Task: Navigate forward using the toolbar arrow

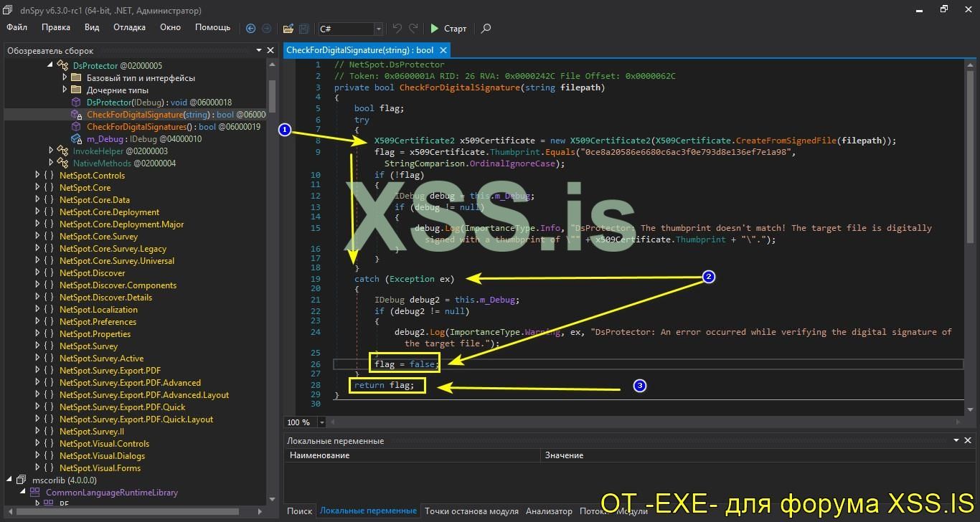Action: 267,29
